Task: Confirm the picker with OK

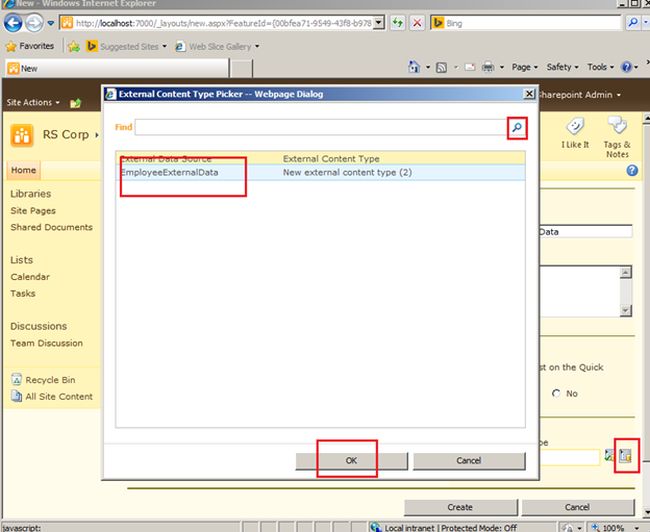Action: 351,461
